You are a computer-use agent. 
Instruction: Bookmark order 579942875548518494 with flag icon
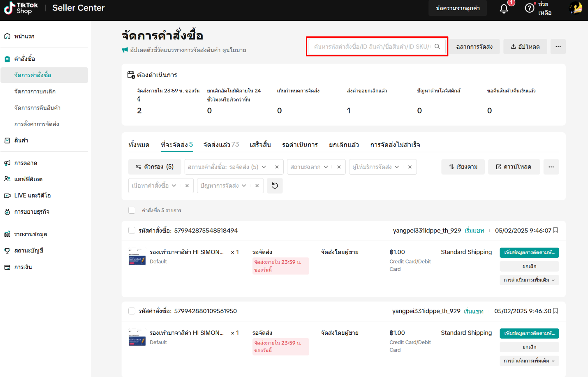tap(556, 230)
